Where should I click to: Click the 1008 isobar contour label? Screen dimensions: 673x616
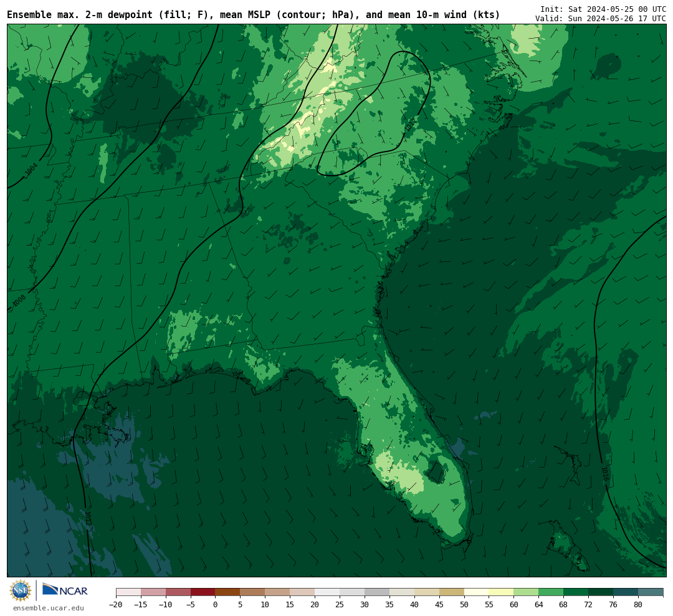click(x=19, y=301)
